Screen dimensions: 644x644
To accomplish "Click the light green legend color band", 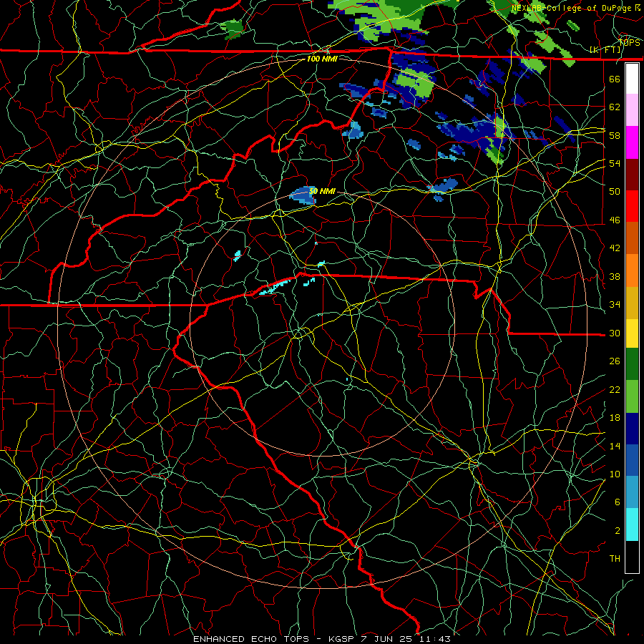I will (x=632, y=396).
